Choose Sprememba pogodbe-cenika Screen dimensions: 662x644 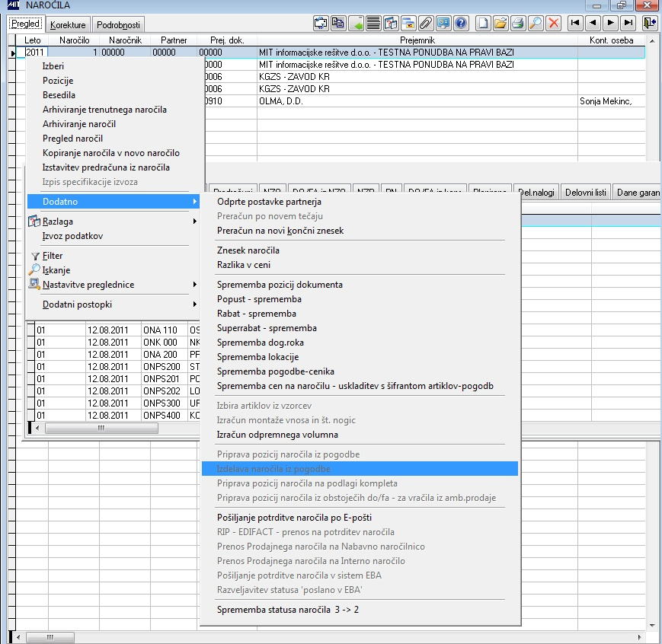tap(276, 371)
